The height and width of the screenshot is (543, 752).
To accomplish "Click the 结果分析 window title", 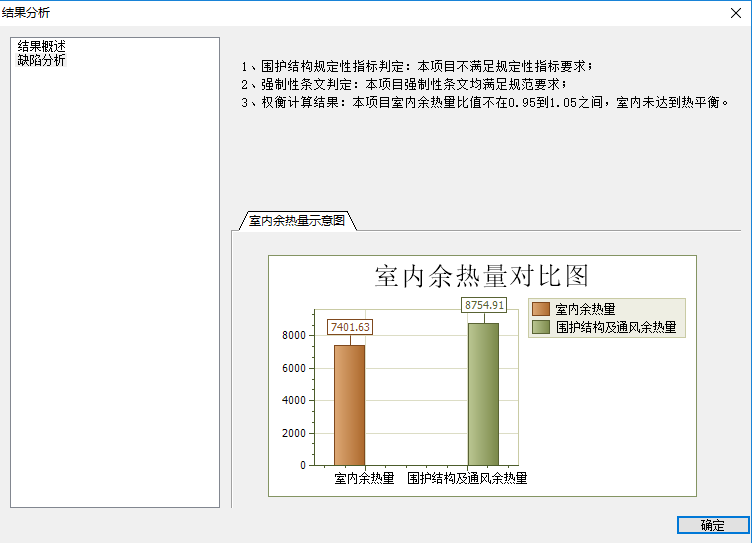I will [x=26, y=12].
